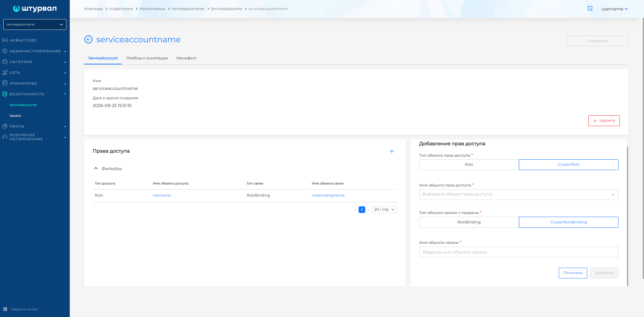The image size is (644, 317).
Task: Open the rolebindingname link
Action: [x=328, y=195]
